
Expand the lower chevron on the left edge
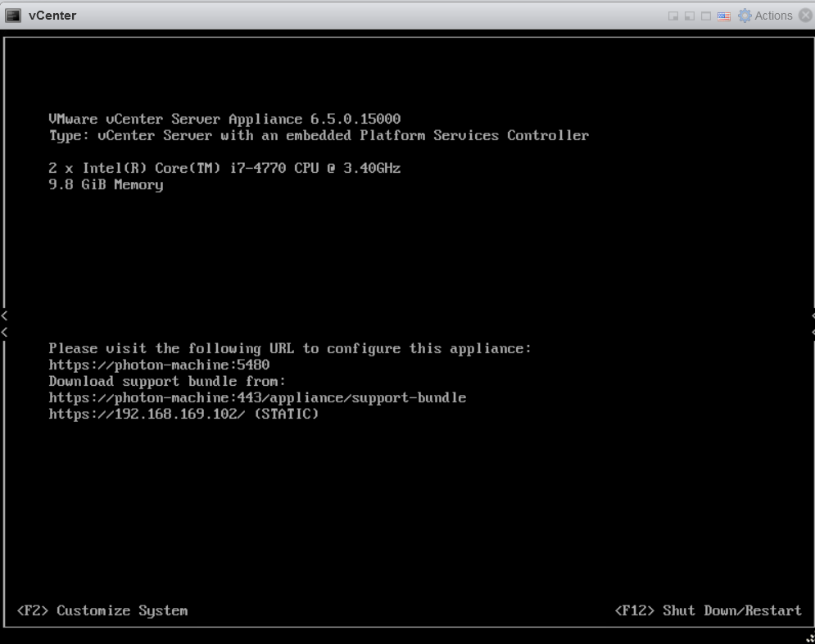pyautogui.click(x=3, y=333)
